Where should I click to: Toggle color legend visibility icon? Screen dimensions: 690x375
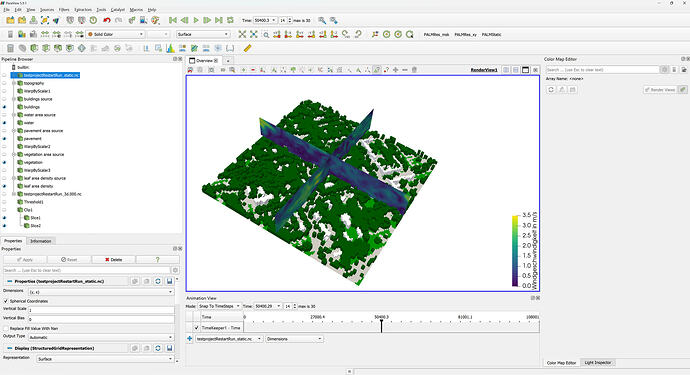10,34
